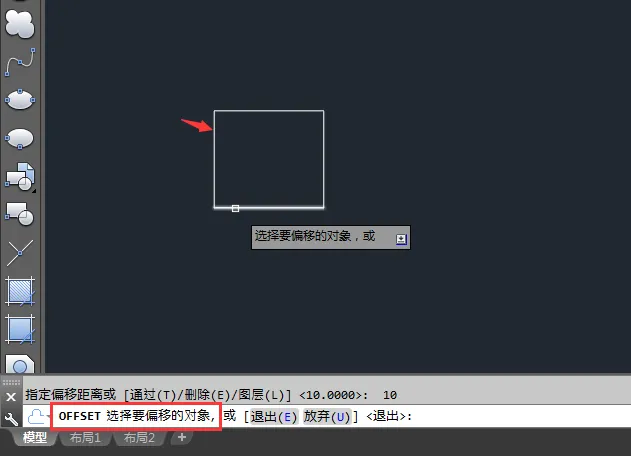Screen dimensions: 631x456
Task: Switch to the 布局2 tab
Action: click(139, 437)
